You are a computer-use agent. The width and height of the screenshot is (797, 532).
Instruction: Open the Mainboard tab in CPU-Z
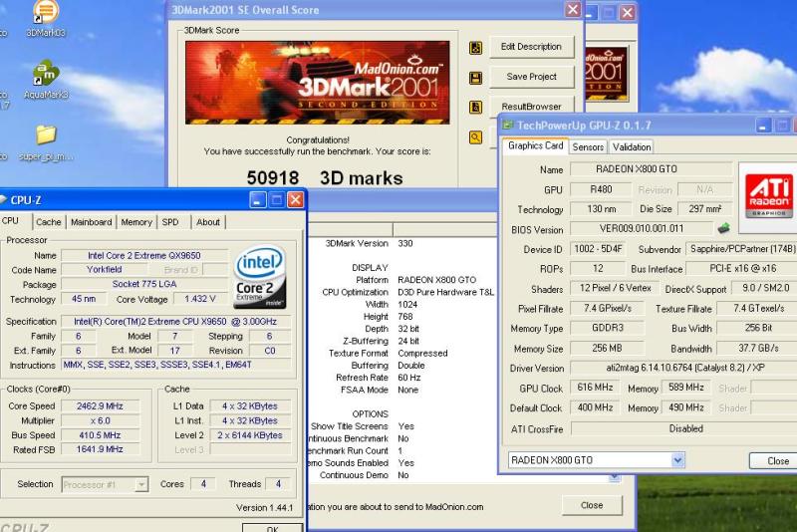coord(91,222)
